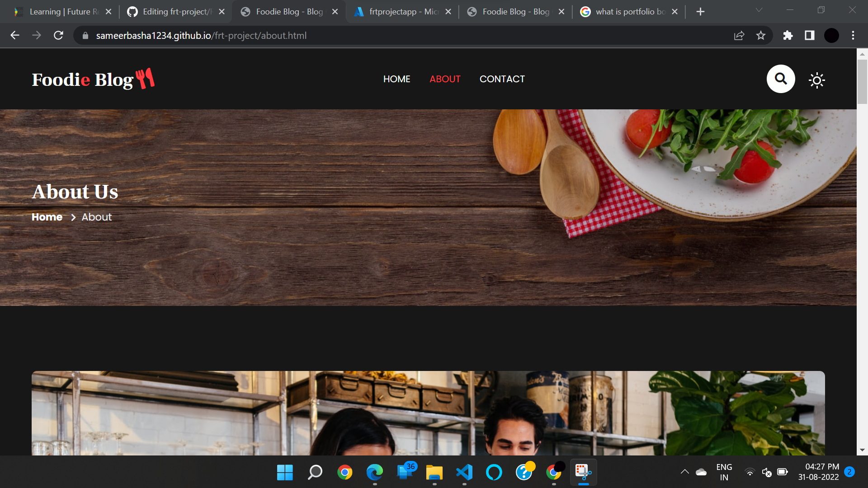
Task: Click the browser reload icon
Action: [x=58, y=35]
